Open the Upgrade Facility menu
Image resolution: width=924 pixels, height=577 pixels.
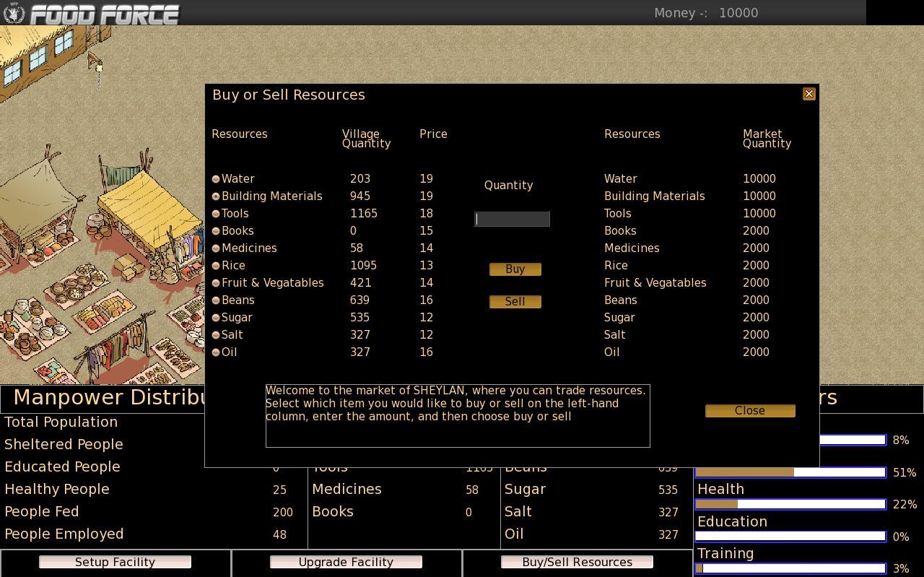(x=346, y=562)
